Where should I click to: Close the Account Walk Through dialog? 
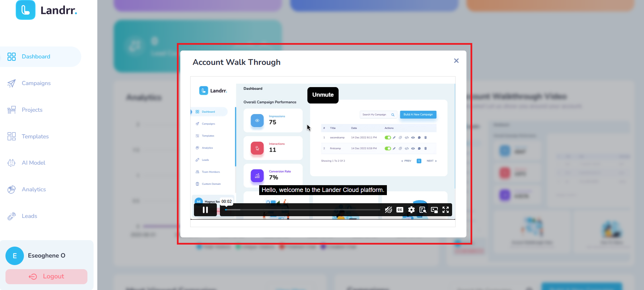pos(456,60)
